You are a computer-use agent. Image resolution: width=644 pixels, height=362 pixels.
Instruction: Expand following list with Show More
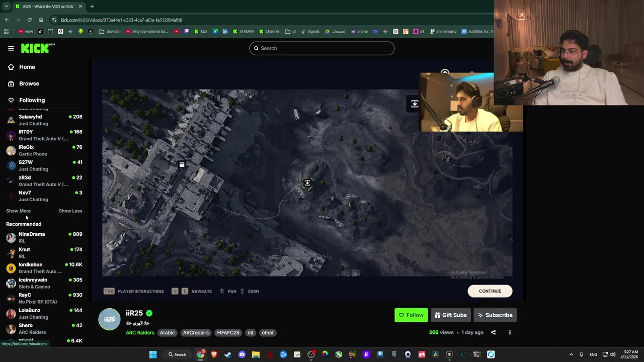point(18,211)
